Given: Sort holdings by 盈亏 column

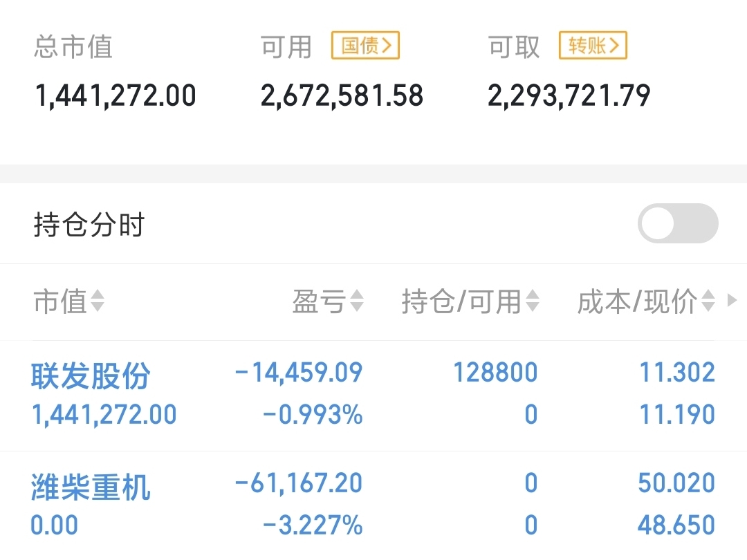Looking at the screenshot, I should coord(329,301).
